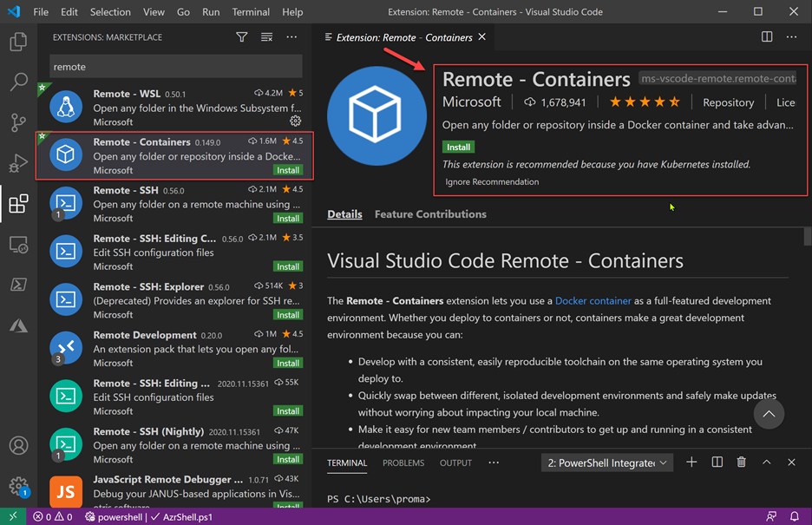The height and width of the screenshot is (525, 812).
Task: Switch to the Feature Contributions tab
Action: pyautogui.click(x=430, y=214)
